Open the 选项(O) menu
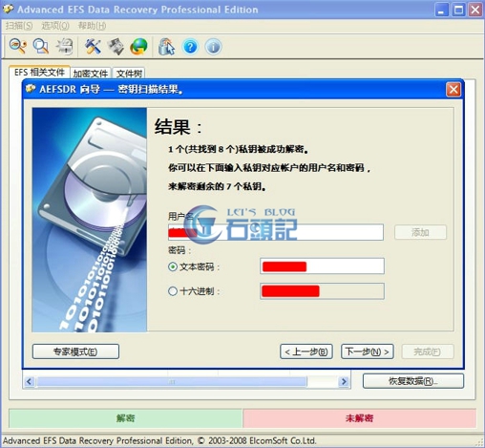485x448 pixels. tap(55, 26)
